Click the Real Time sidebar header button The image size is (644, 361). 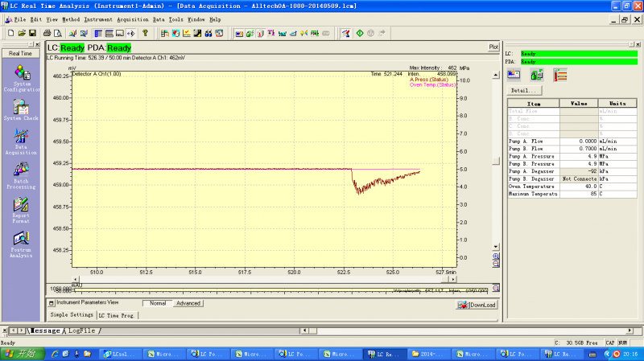[21, 53]
